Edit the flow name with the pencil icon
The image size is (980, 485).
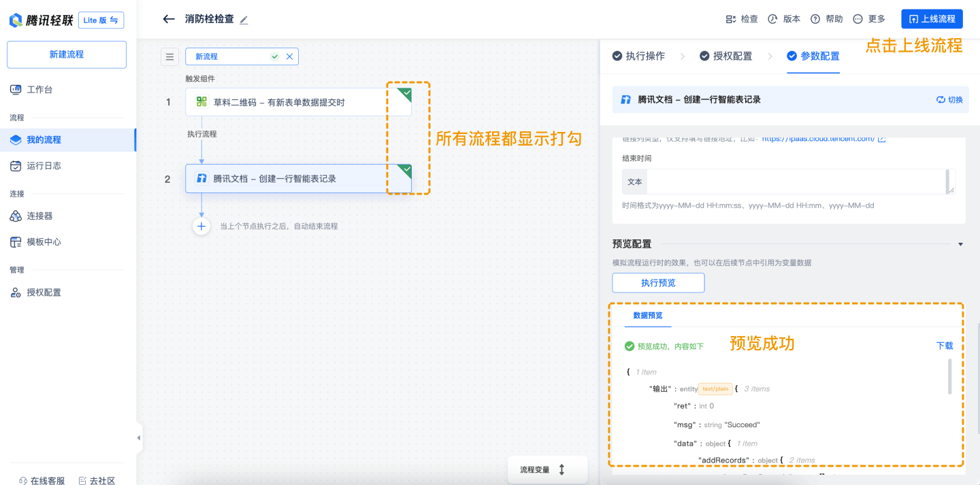point(244,20)
